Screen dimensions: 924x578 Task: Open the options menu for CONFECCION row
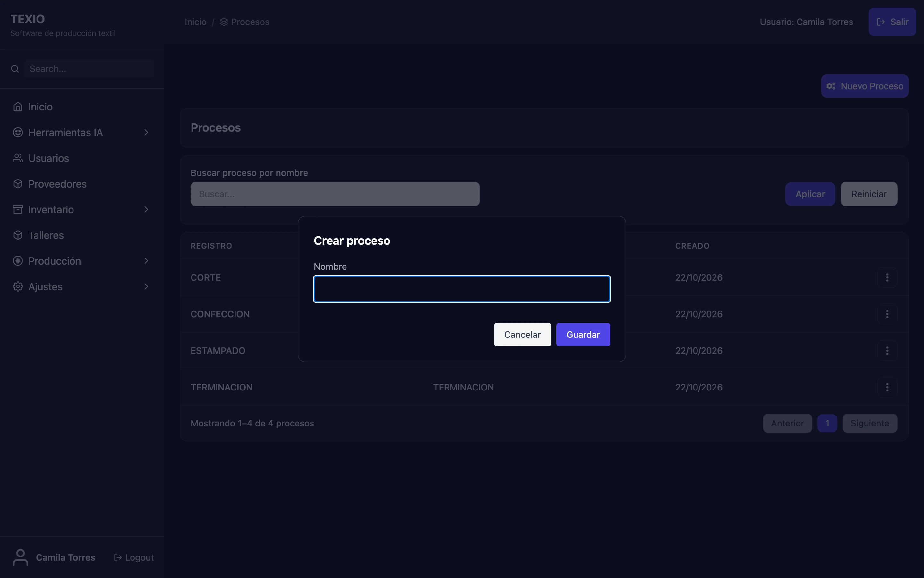[887, 314]
